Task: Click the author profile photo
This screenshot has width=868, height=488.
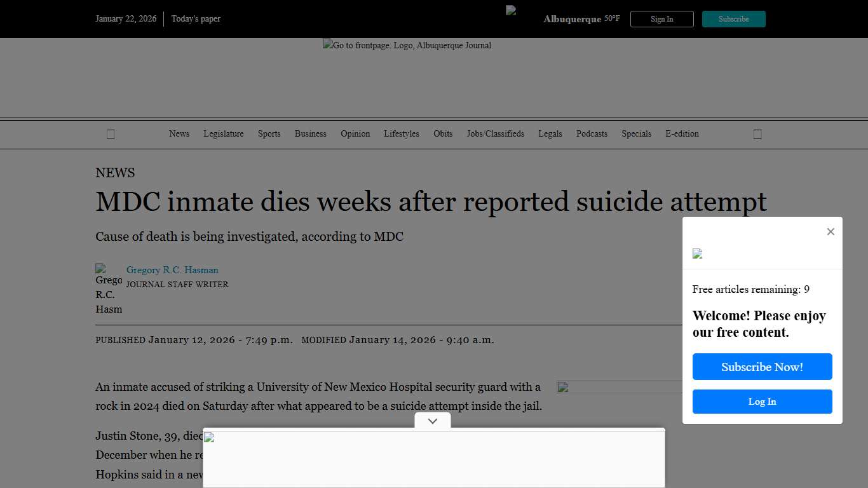Action: click(x=108, y=289)
